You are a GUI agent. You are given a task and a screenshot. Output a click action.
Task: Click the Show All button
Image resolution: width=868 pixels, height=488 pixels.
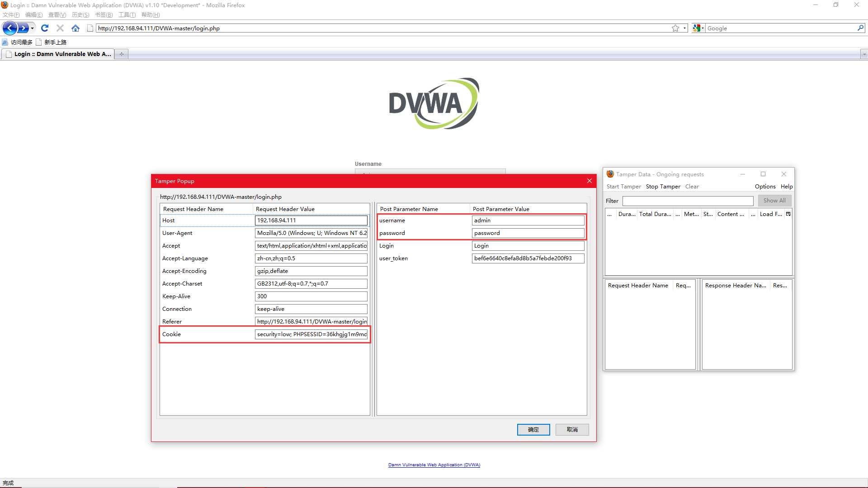click(774, 201)
